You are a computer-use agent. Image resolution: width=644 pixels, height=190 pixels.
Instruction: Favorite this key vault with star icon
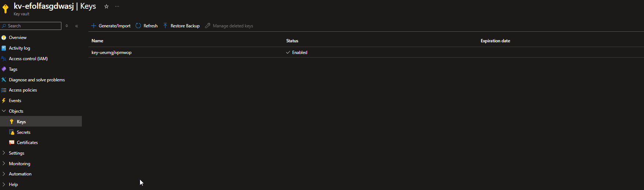point(106,7)
